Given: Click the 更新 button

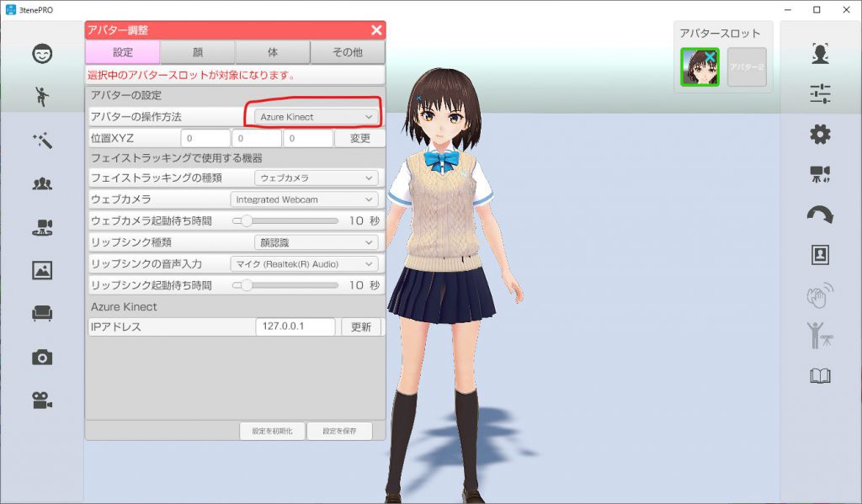Looking at the screenshot, I should pyautogui.click(x=361, y=327).
